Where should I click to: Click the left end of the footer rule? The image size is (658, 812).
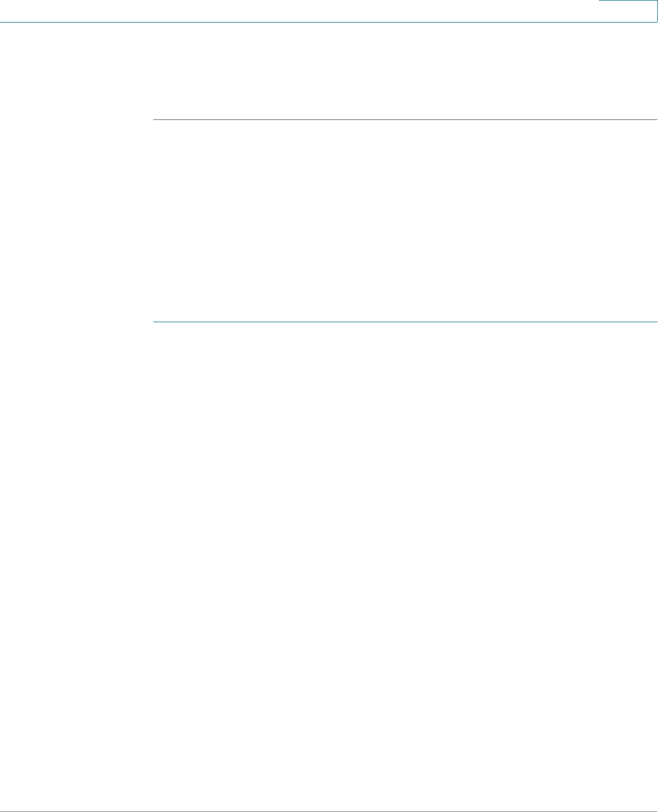(2, 811)
